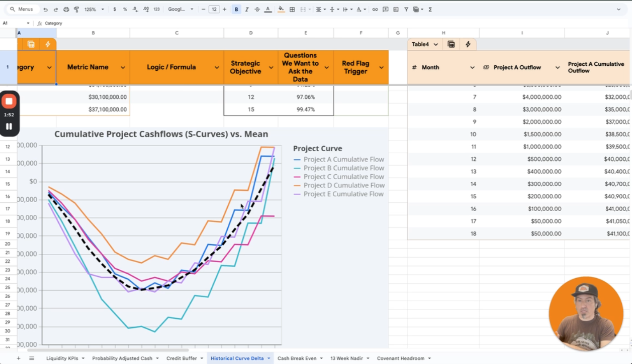The width and height of the screenshot is (632, 364).
Task: Open the Liquidity KPIs sheet tab
Action: [x=62, y=358]
